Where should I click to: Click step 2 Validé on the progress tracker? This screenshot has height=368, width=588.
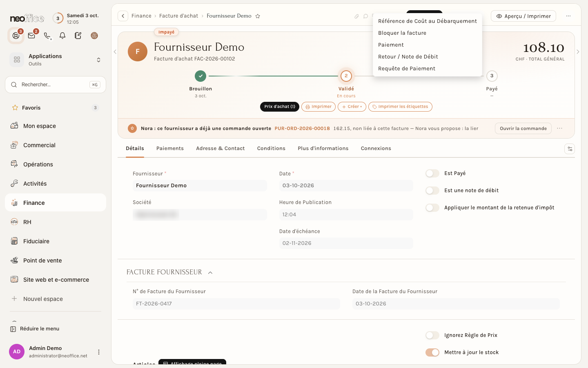pos(346,76)
